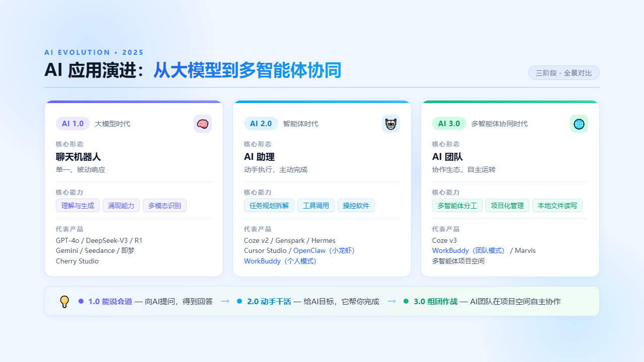Viewport: 644px width, 362px height.
Task: Click the AI 1.0 badge
Action: [73, 124]
